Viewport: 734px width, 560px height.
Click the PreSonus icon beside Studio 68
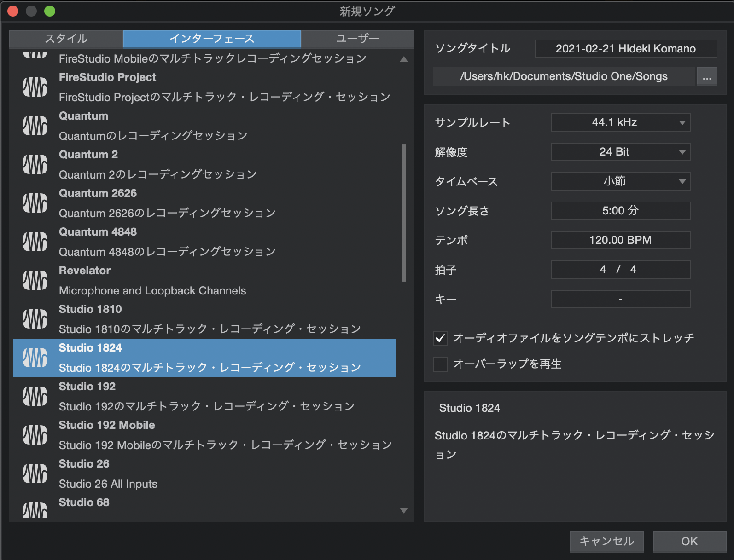pos(35,510)
